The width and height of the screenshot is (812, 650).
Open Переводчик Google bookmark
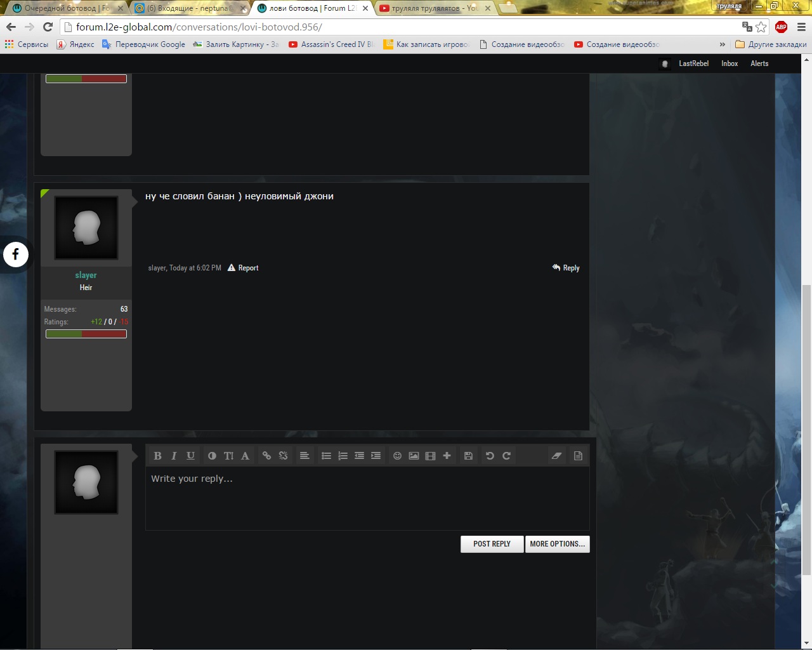pos(144,44)
